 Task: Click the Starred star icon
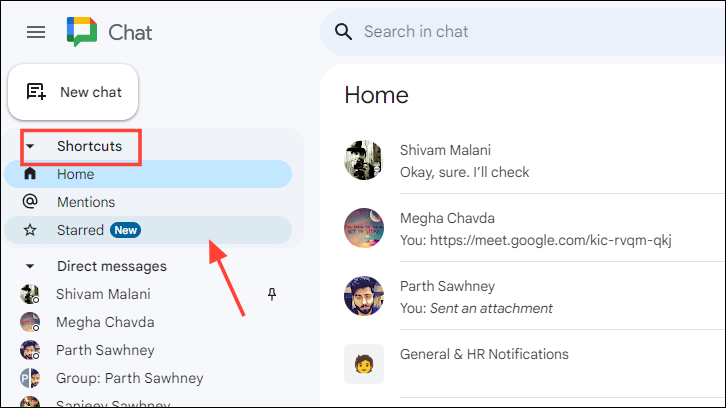(30, 230)
